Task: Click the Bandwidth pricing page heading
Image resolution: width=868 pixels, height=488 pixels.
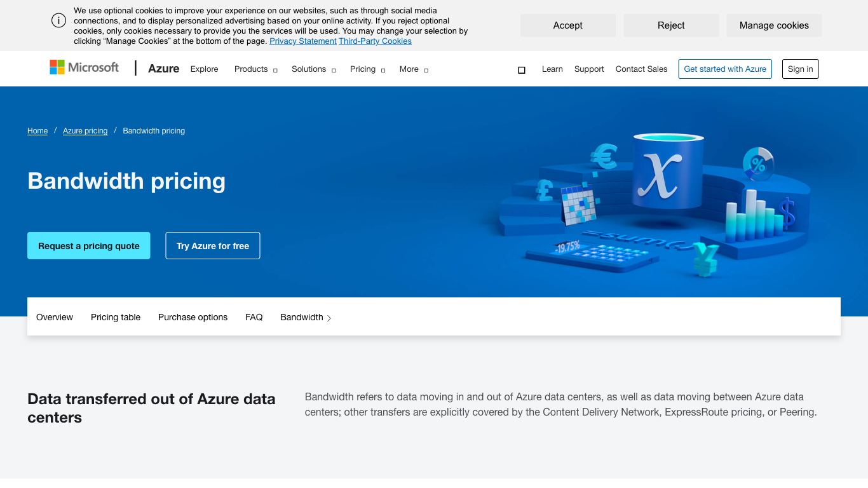Action: coord(126,181)
